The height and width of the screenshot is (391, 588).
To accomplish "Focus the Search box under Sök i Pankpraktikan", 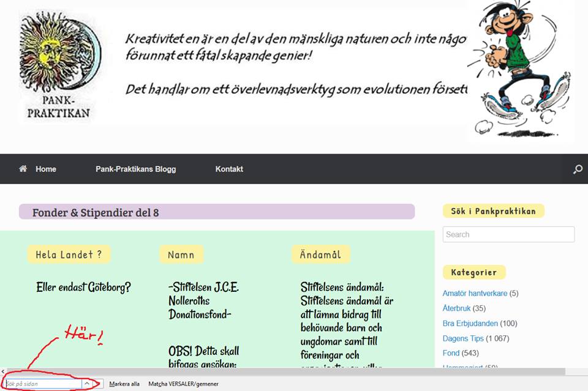I will 508,234.
